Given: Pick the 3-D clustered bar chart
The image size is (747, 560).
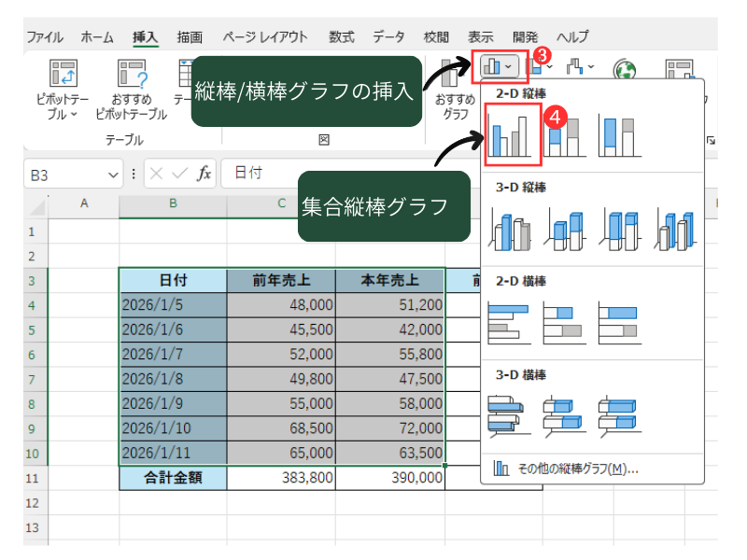Looking at the screenshot, I should [x=511, y=413].
